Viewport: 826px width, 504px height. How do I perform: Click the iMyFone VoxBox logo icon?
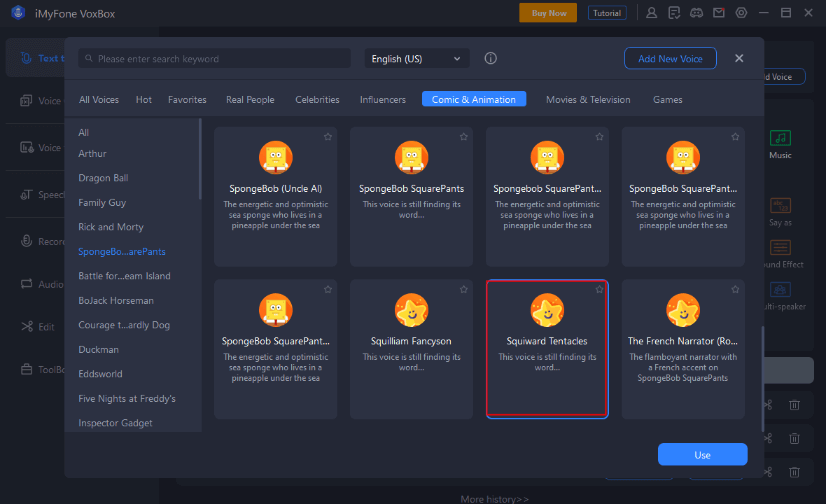18,13
